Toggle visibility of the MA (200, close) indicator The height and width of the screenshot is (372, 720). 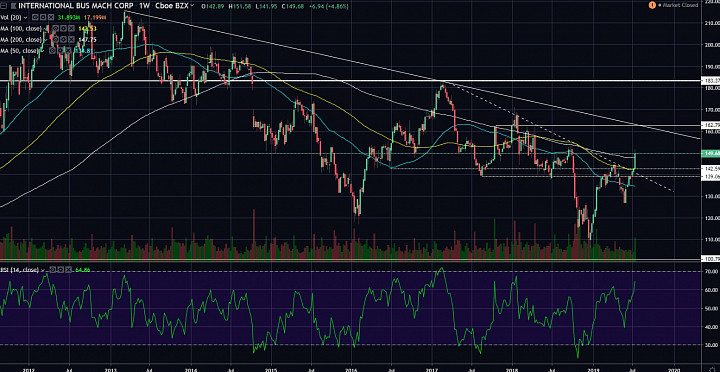click(55, 39)
